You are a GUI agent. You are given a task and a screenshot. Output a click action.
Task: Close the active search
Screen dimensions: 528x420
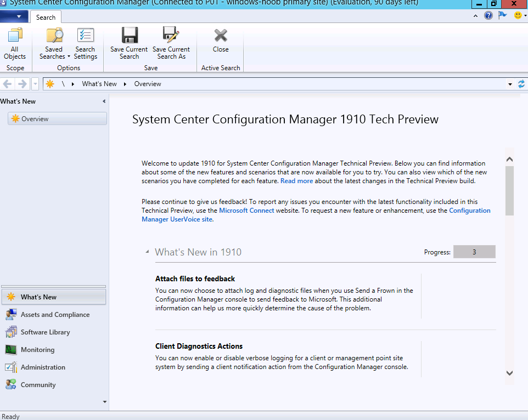[221, 41]
